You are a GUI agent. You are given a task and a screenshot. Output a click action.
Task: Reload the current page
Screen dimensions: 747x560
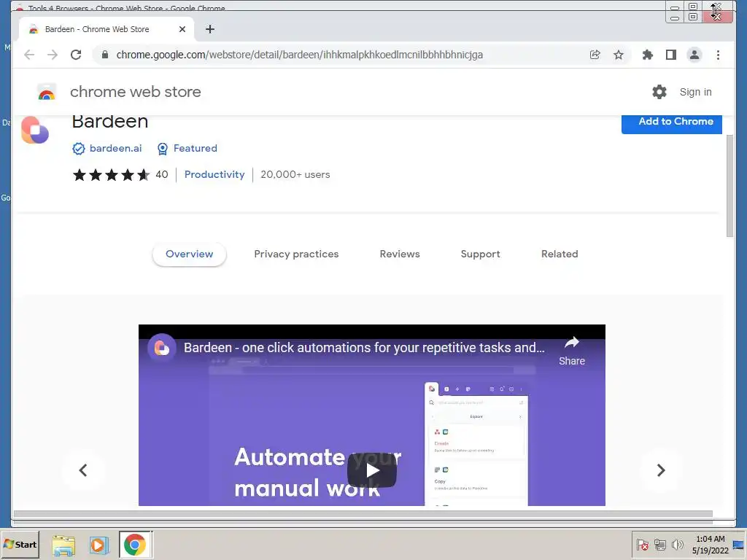pos(76,55)
